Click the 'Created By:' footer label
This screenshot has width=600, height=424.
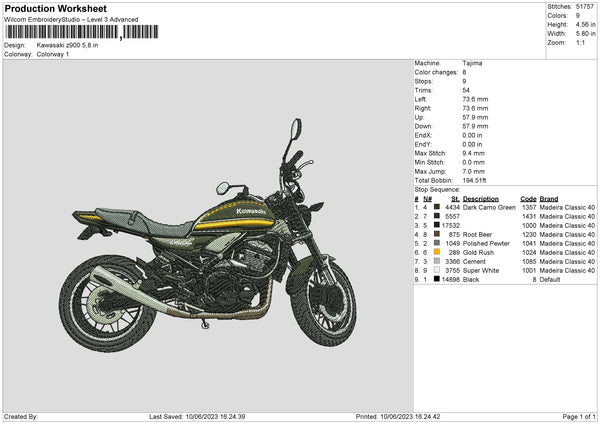click(21, 416)
